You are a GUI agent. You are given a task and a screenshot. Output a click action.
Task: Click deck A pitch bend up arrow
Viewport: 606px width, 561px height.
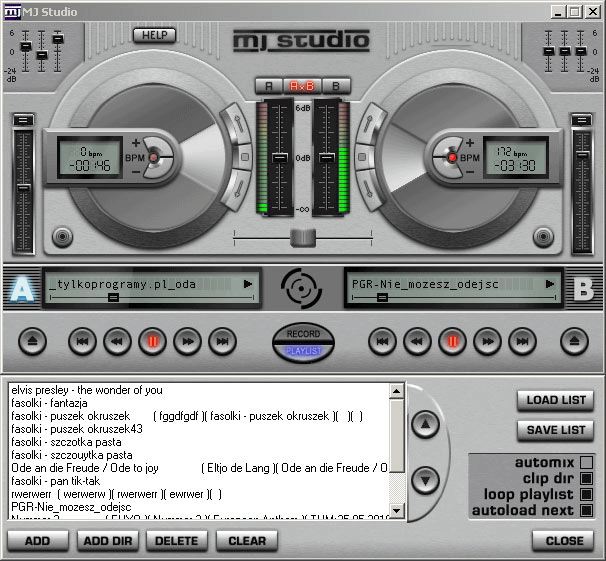238,124
